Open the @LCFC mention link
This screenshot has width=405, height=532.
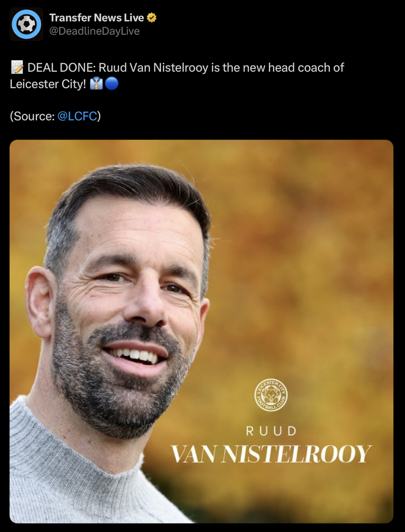click(x=77, y=116)
